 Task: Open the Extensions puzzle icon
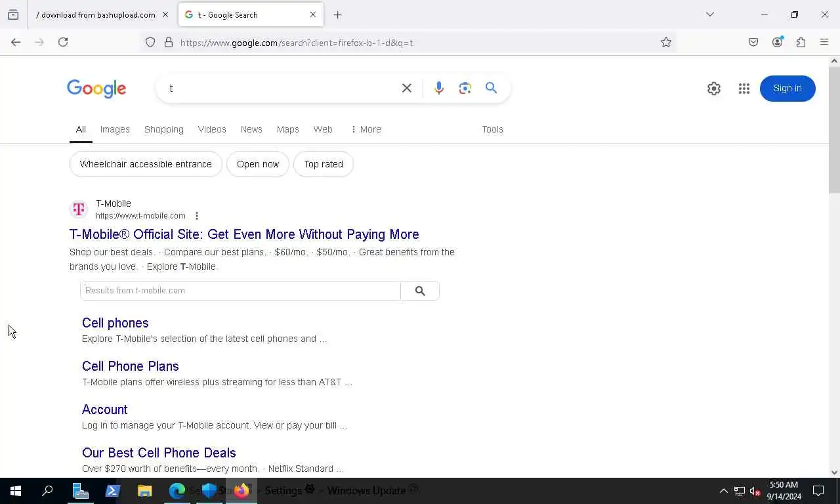tap(801, 43)
